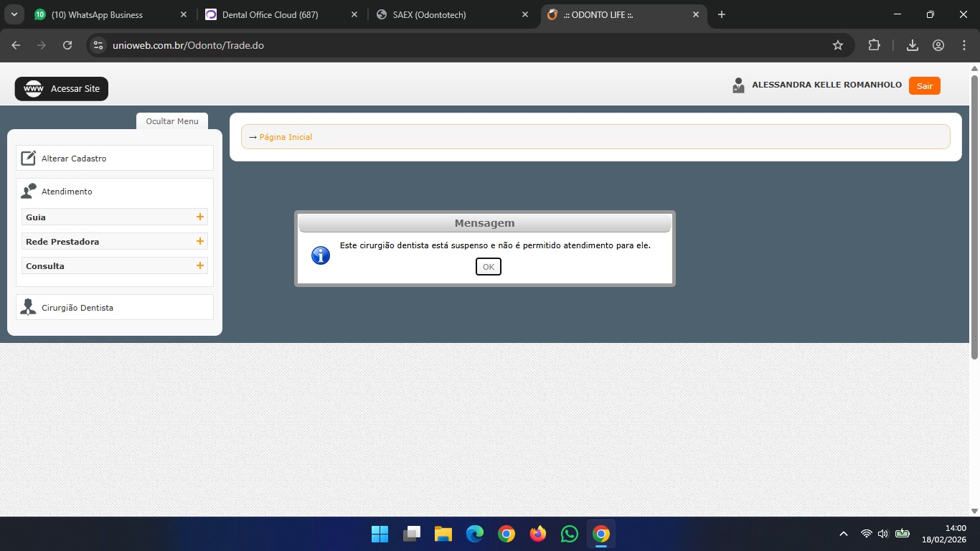Click the Página Inicial breadcrumb link
Image resolution: width=980 pixels, height=551 pixels.
[286, 137]
